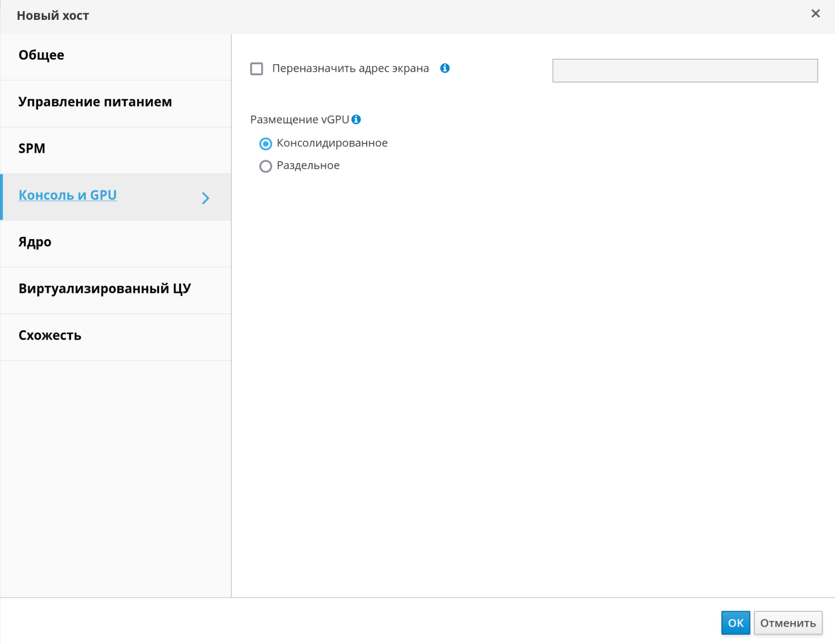Screen dimensions: 835x644
Task: Click the Новый хост dialog title
Action: tap(53, 16)
